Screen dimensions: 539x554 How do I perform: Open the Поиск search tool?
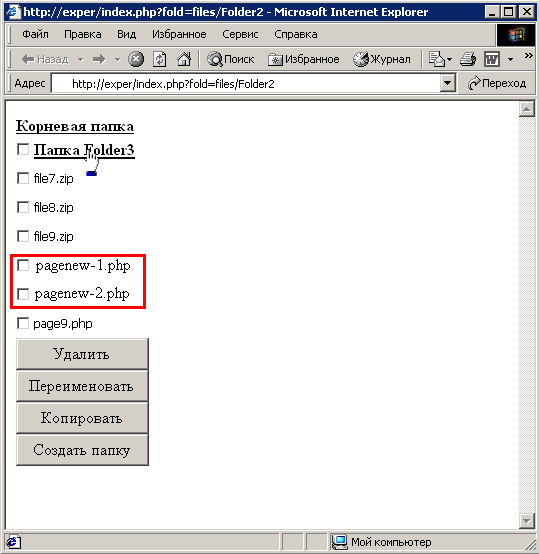coord(231,59)
